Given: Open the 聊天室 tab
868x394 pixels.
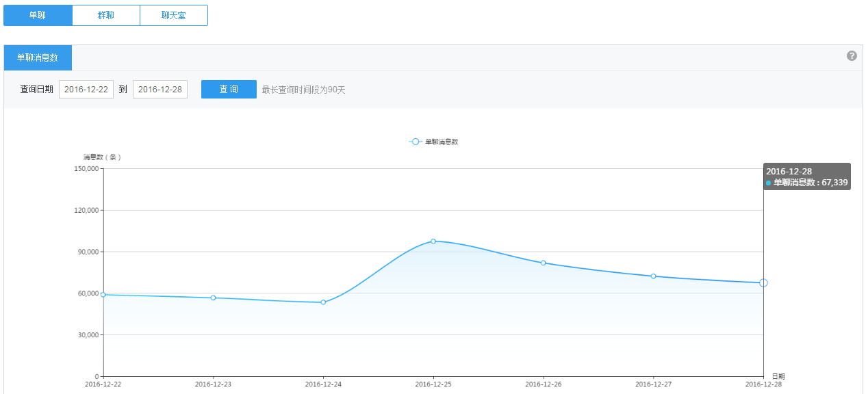Looking at the screenshot, I should 174,15.
